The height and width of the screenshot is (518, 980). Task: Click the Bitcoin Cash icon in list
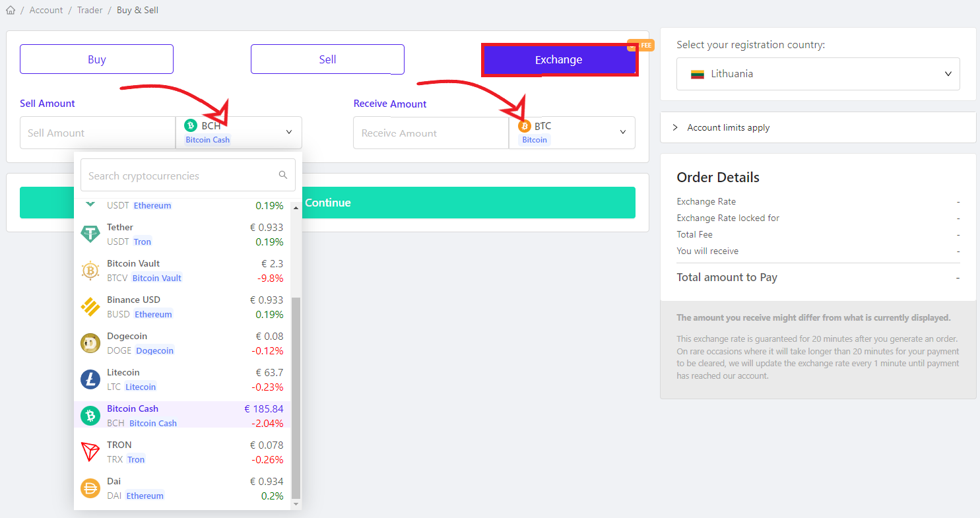(90, 416)
